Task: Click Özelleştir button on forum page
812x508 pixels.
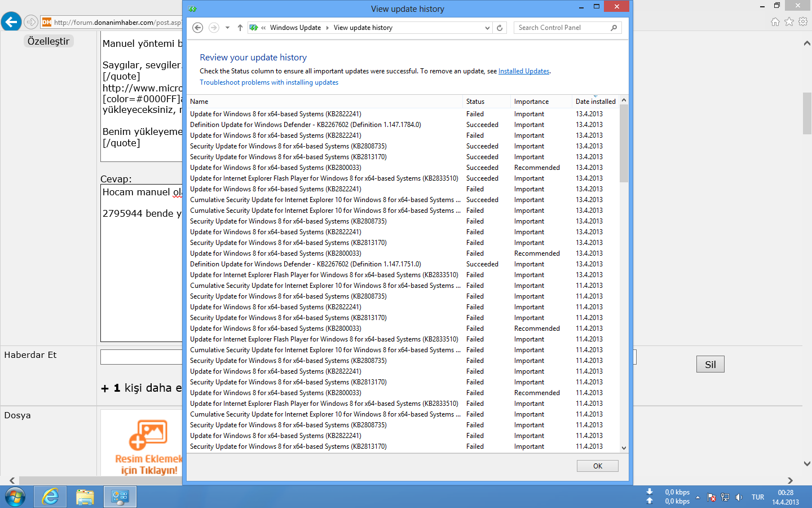Action: [48, 41]
